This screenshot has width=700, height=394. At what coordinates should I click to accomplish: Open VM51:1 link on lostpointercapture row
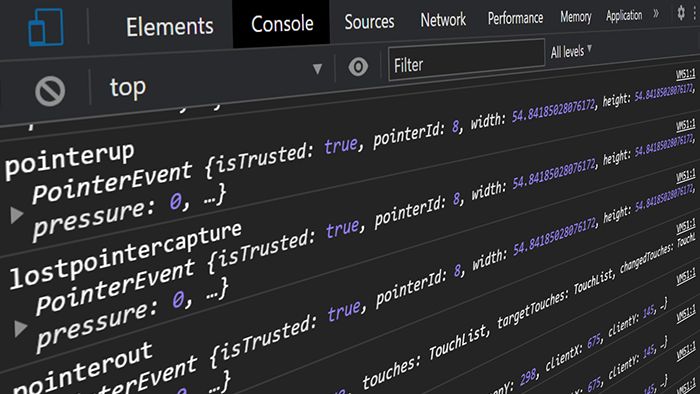pyautogui.click(x=685, y=175)
